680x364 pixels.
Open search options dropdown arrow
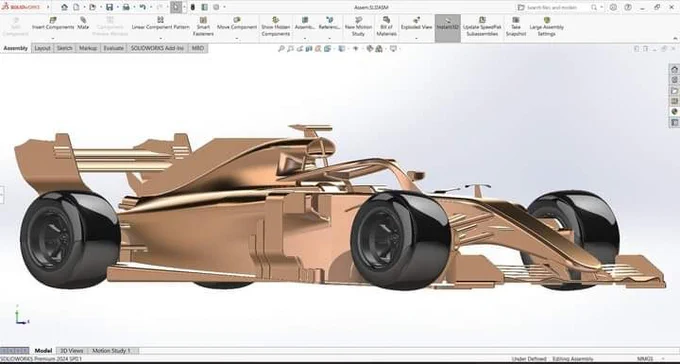pos(602,7)
